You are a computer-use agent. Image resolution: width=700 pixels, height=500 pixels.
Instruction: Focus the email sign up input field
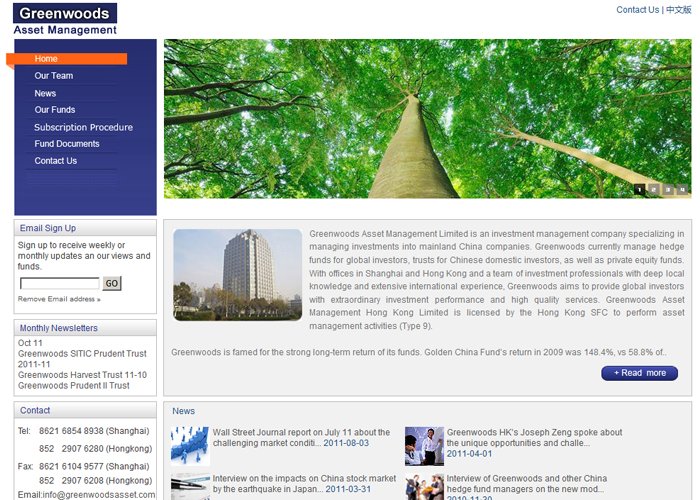click(59, 283)
